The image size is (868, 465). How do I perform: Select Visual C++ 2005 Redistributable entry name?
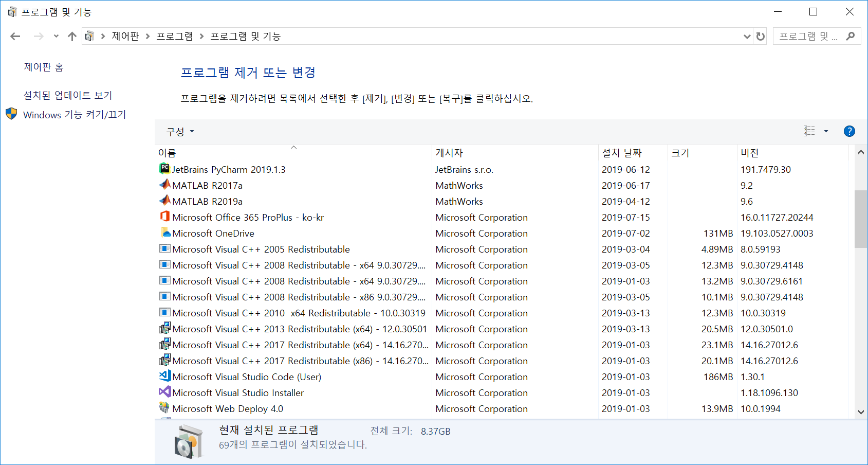click(261, 249)
